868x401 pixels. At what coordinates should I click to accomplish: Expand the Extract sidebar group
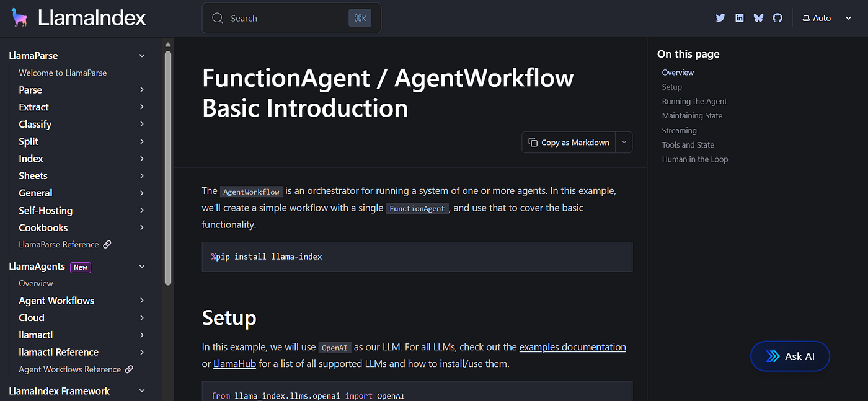142,107
